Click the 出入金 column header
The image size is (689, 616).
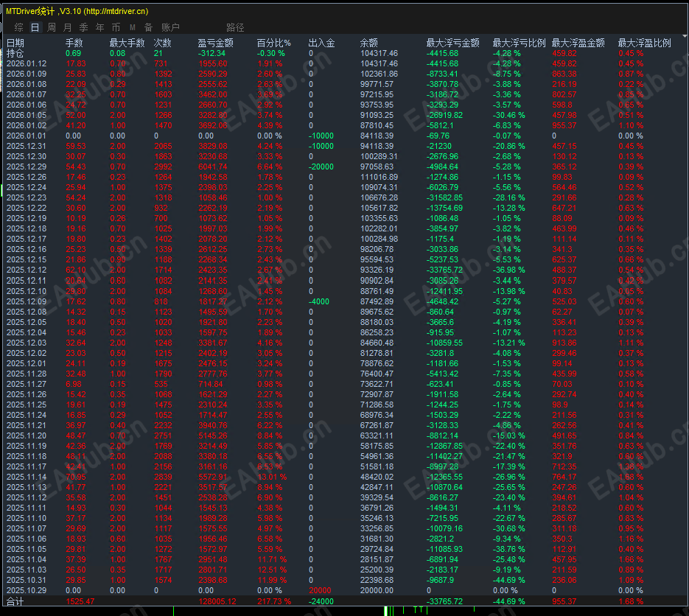(321, 43)
